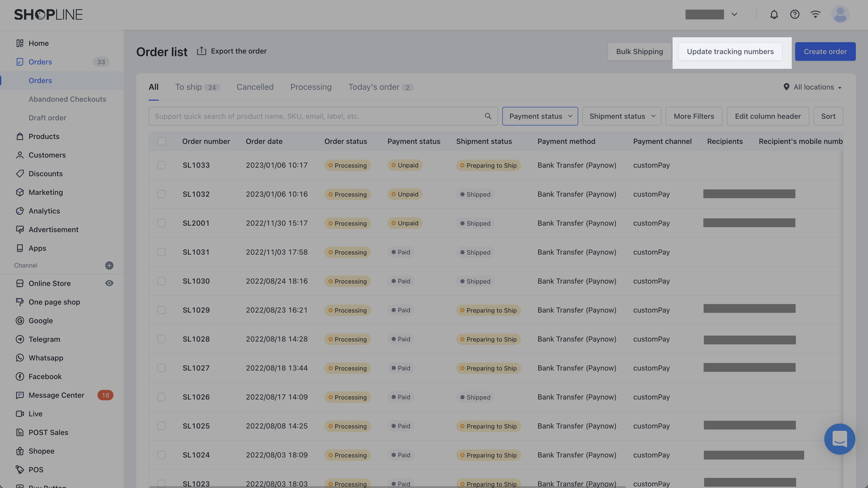Click Export the order link
This screenshot has width=868, height=488.
[232, 51]
